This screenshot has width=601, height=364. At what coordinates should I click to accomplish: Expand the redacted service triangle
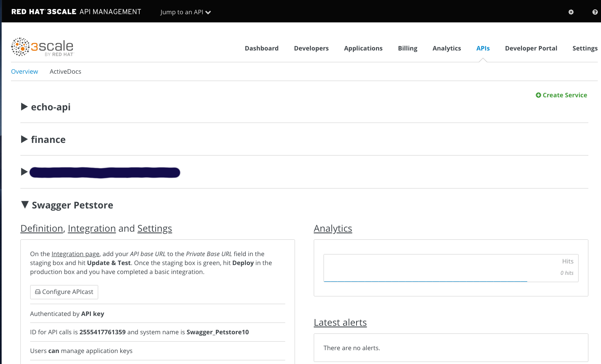[24, 172]
